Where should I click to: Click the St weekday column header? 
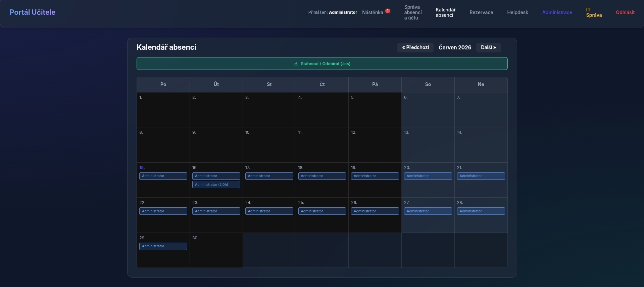(269, 84)
